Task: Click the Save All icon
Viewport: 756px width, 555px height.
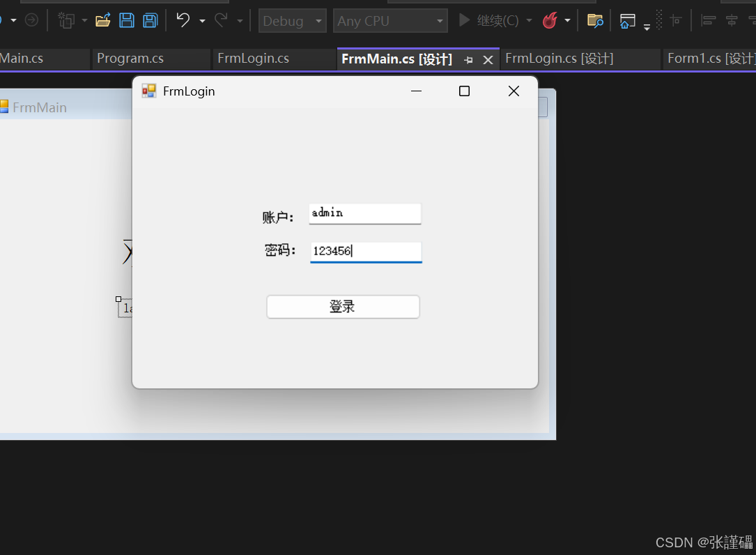Action: [x=151, y=21]
